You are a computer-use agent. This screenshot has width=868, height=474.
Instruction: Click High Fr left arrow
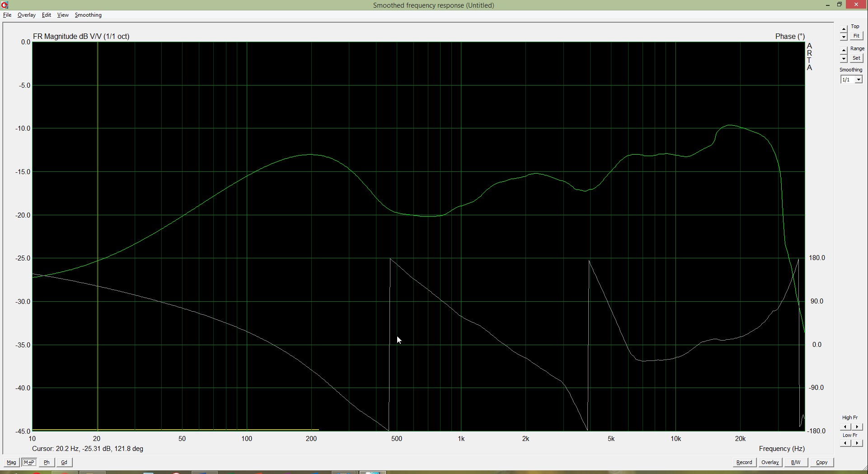845,427
